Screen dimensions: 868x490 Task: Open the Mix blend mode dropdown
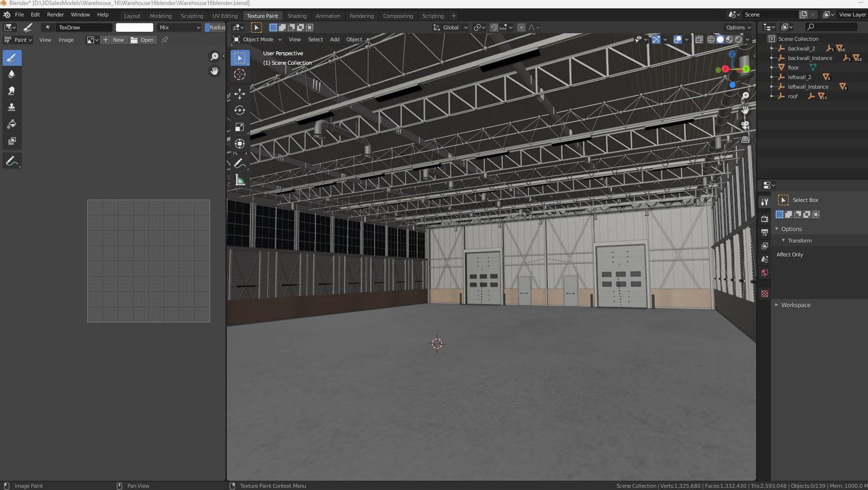tap(179, 28)
